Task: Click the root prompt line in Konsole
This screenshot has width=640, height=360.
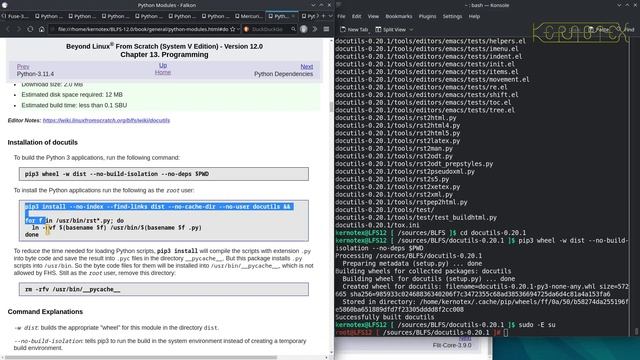Action: [422, 333]
